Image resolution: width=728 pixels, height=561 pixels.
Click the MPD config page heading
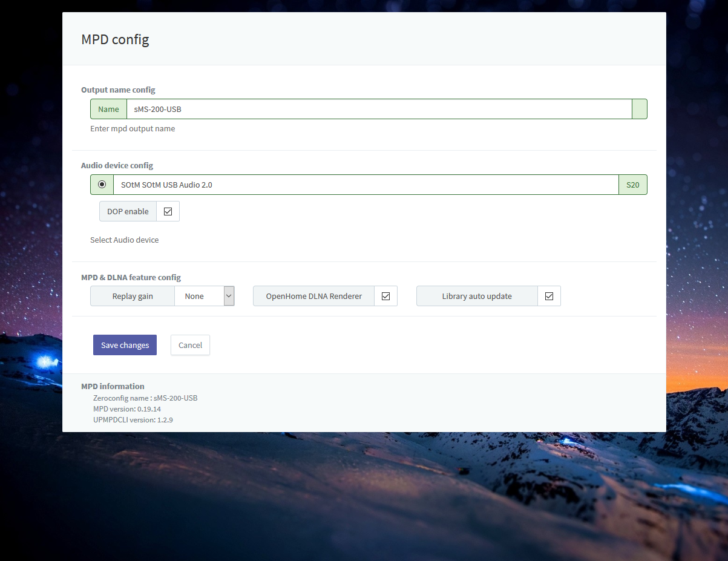(x=115, y=40)
